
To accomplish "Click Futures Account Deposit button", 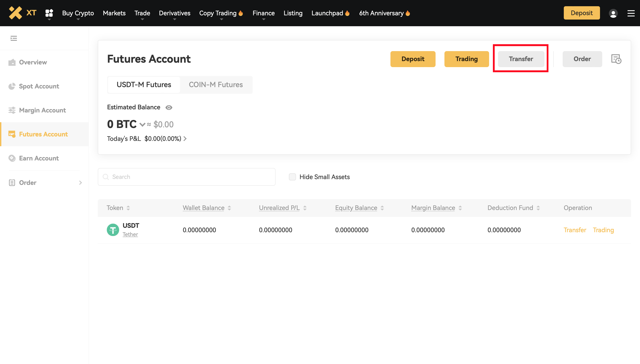I will point(413,59).
